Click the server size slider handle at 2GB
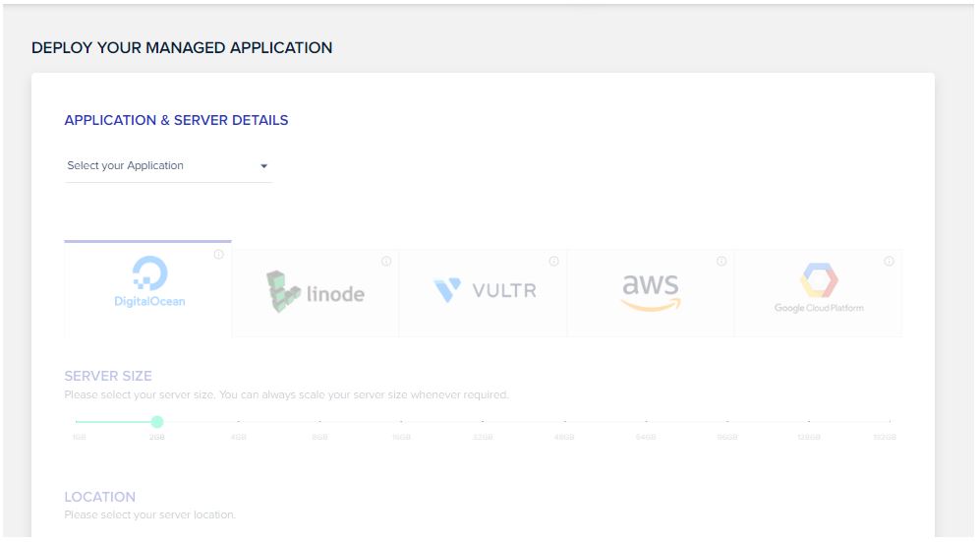This screenshot has width=980, height=542. [x=157, y=422]
